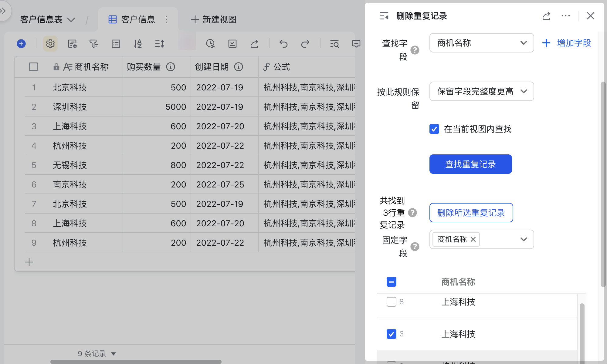Image resolution: width=607 pixels, height=364 pixels.
Task: Click the blue add record plus icon
Action: coord(21,44)
